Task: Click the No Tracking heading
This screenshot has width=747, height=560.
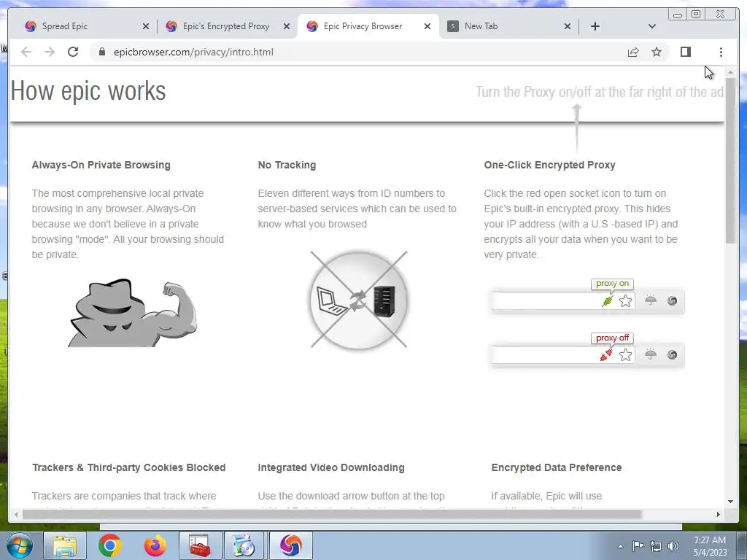Action: tap(287, 165)
